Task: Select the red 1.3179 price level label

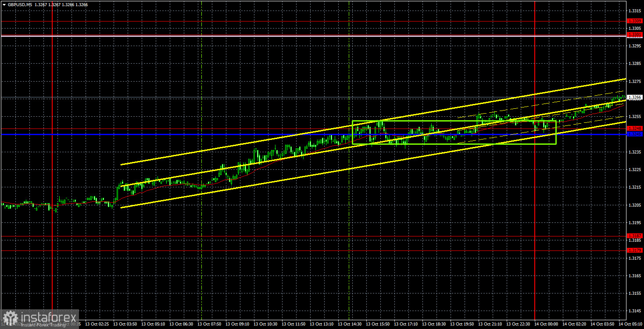Action: pos(635,250)
